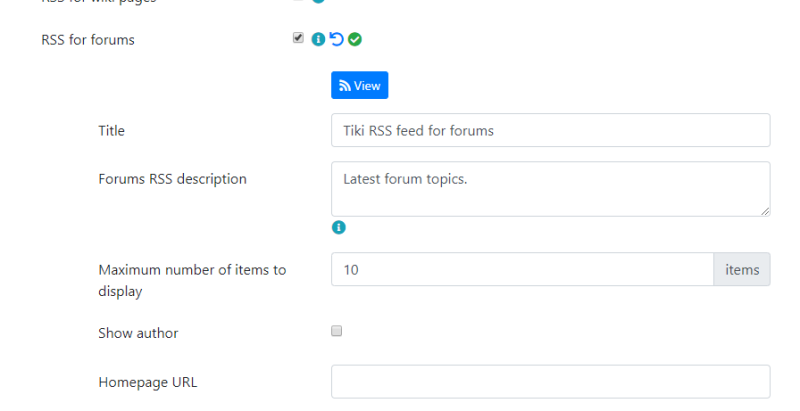Click the textarea resize handle corner

click(x=765, y=211)
